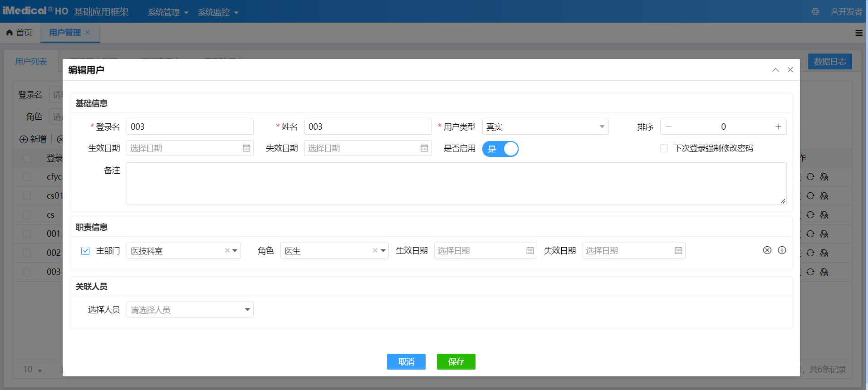
Task: Tick the checkbox for row cfyc
Action: pyautogui.click(x=27, y=177)
